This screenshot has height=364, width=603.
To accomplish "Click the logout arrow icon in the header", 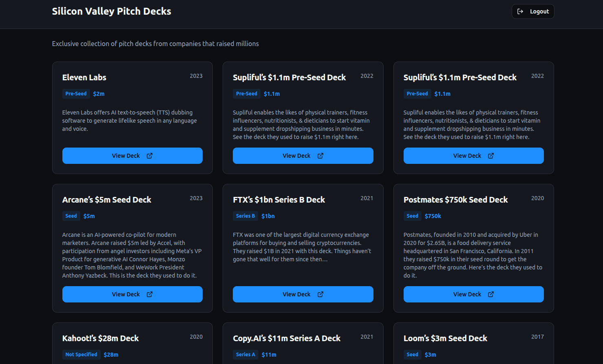I will pos(520,11).
